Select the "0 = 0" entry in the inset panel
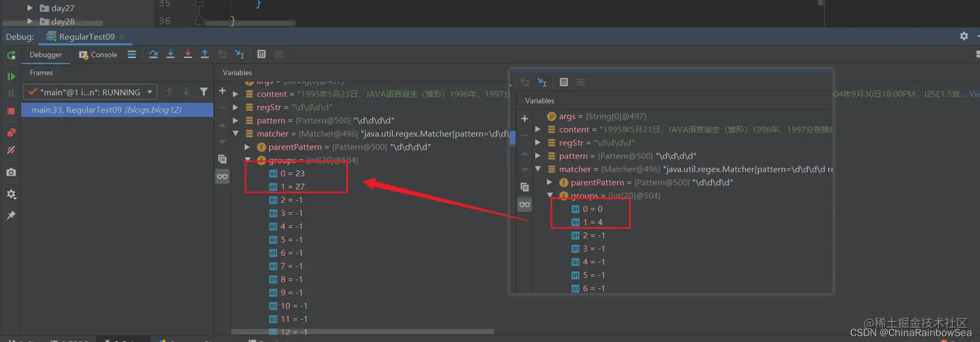 tap(587, 209)
